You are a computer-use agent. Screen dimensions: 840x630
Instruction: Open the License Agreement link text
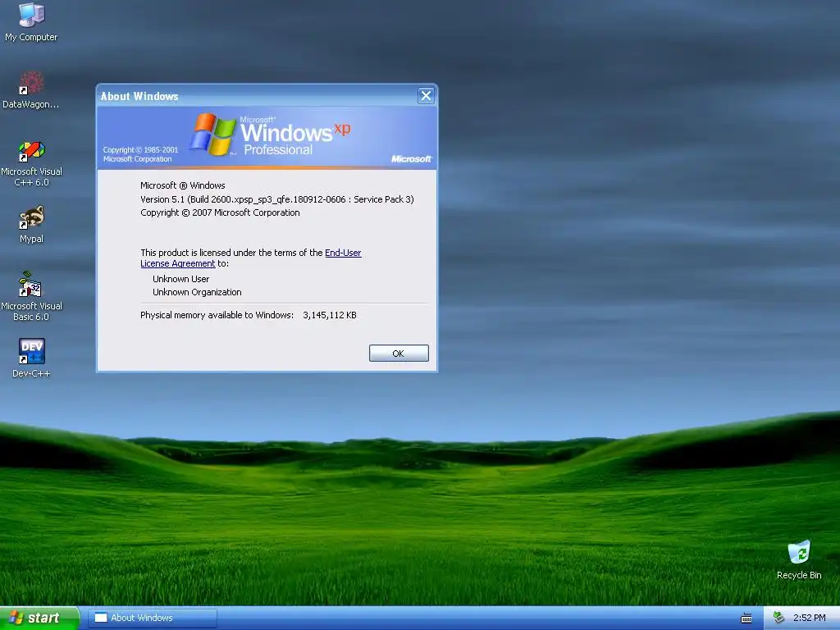click(177, 263)
